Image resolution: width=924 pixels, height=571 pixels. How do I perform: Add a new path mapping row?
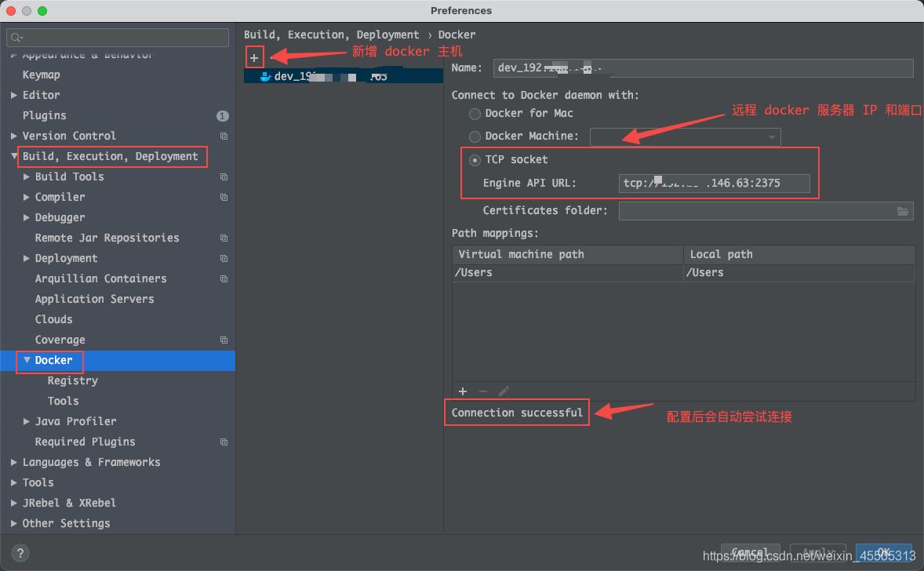463,391
